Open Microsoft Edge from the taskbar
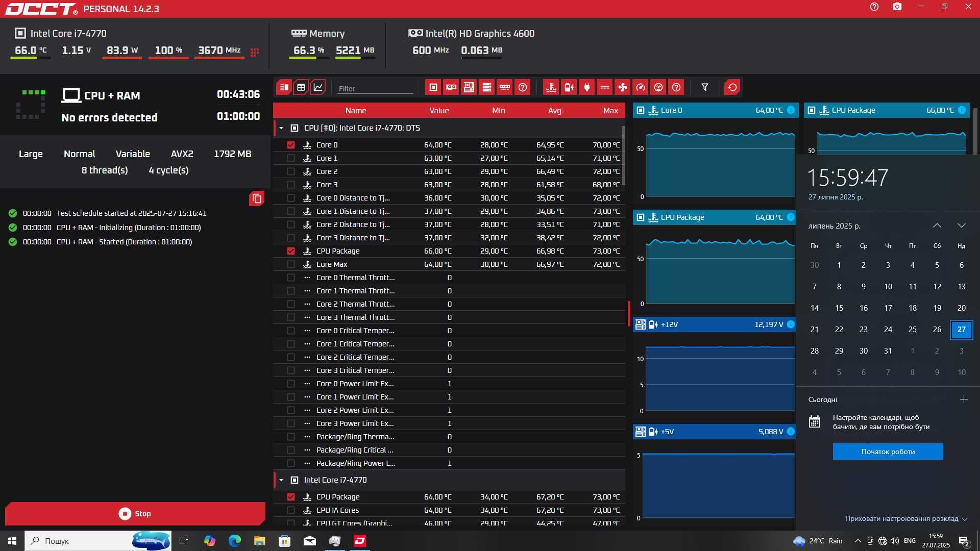Screen dimensions: 980x551 pyautogui.click(x=235, y=541)
